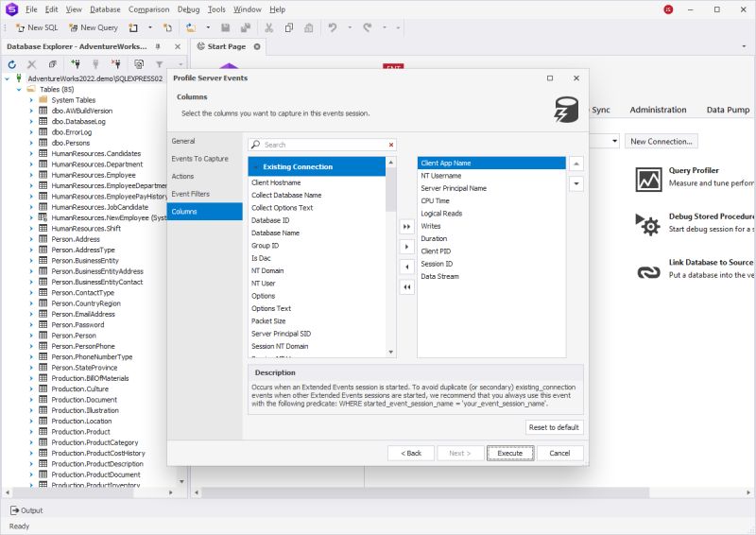Image resolution: width=756 pixels, height=535 pixels.
Task: Select Person.Person table in tree
Action: click(74, 336)
